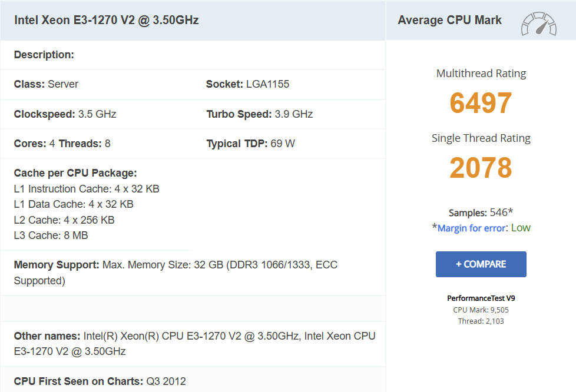Screen dimensions: 576x392
Task: Click the PerformanceTest V9 label
Action: pos(481,298)
